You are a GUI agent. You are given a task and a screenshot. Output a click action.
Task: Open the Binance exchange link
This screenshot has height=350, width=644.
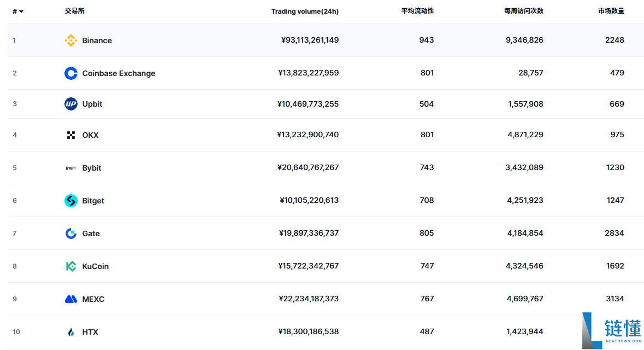(97, 40)
